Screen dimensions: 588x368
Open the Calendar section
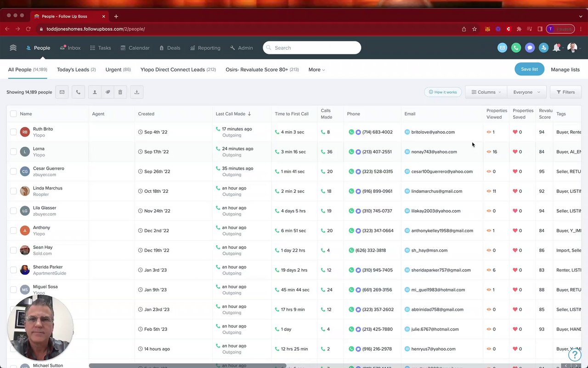click(x=135, y=48)
